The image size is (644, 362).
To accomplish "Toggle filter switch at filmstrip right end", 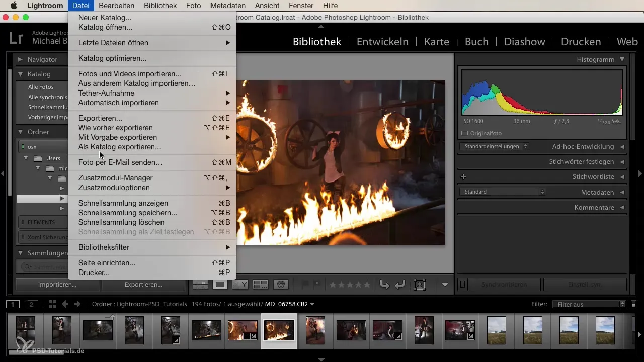I will pos(634,304).
